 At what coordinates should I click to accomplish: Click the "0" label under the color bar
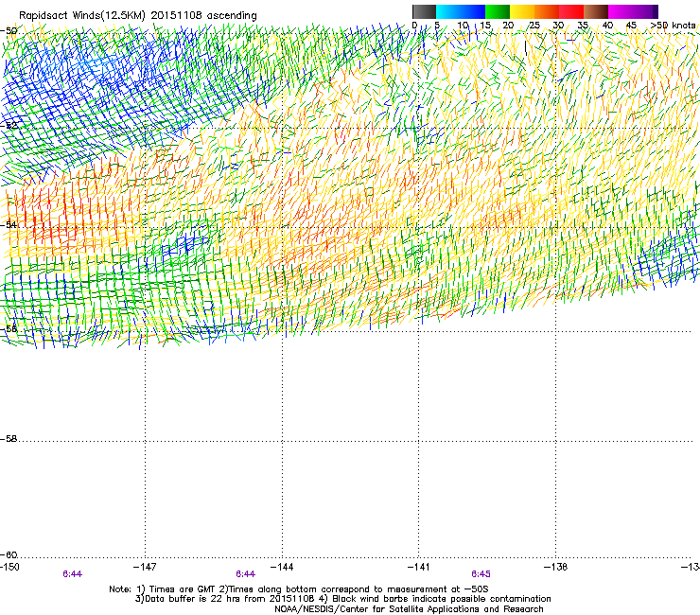point(414,26)
